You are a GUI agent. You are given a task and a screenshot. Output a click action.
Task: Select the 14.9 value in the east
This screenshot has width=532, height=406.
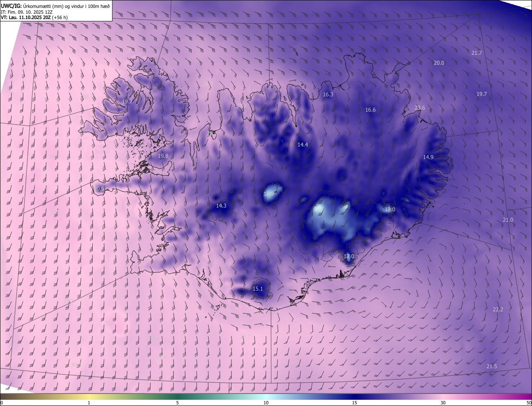pos(428,157)
